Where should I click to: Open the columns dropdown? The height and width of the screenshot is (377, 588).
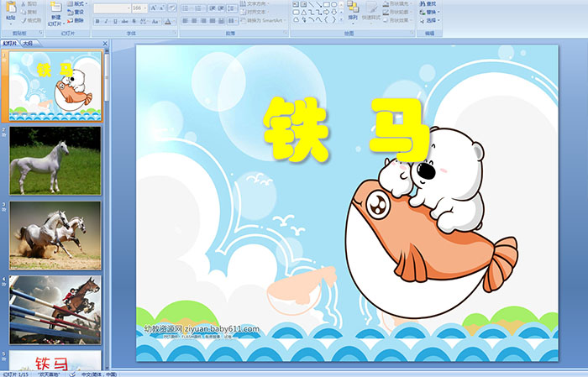[232, 21]
